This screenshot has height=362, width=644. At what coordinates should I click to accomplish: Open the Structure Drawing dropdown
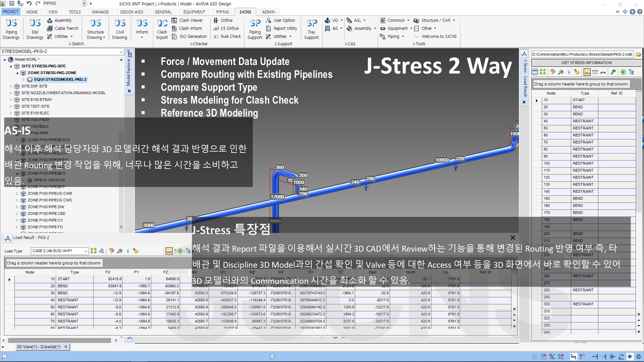[96, 29]
